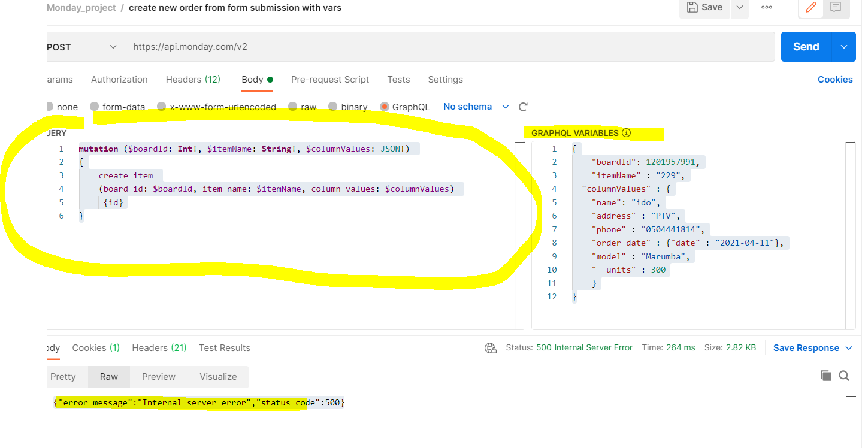Click the Save Response link
Image resolution: width=868 pixels, height=448 pixels.
806,348
